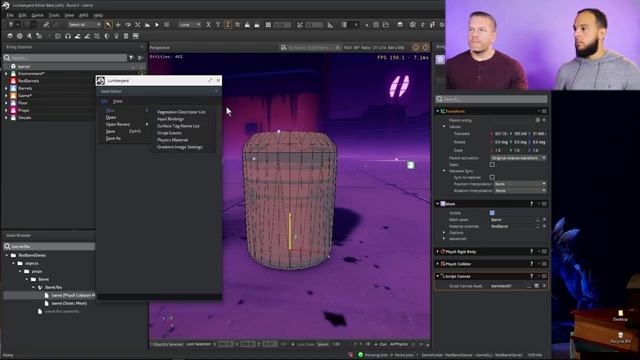Click the second orange viewport options icon
This screenshot has width=640, height=360.
click(x=425, y=47)
